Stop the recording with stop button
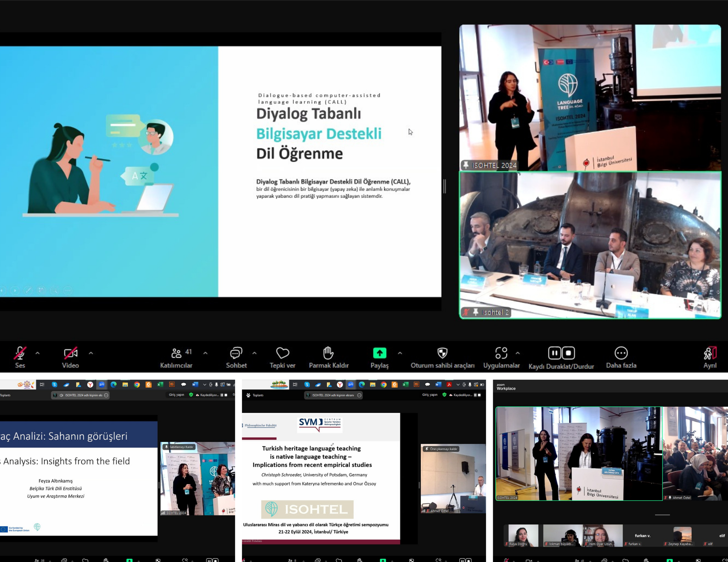This screenshot has height=562, width=728. [569, 353]
